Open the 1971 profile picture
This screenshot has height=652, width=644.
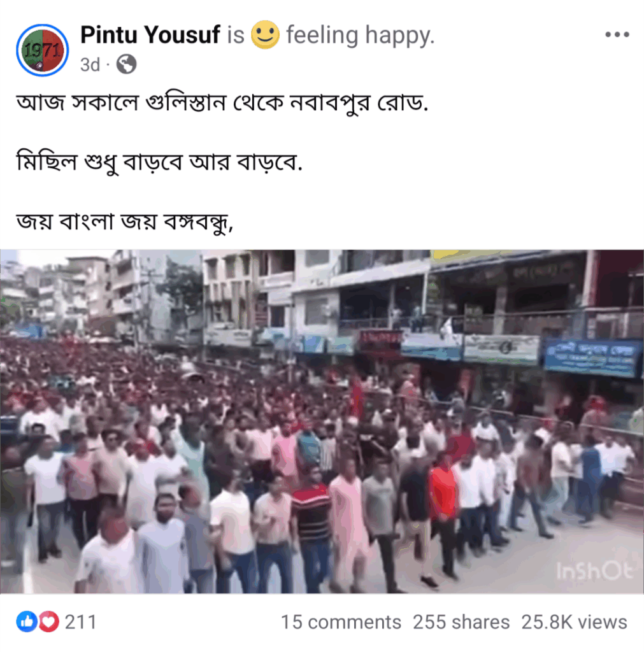coord(43,50)
